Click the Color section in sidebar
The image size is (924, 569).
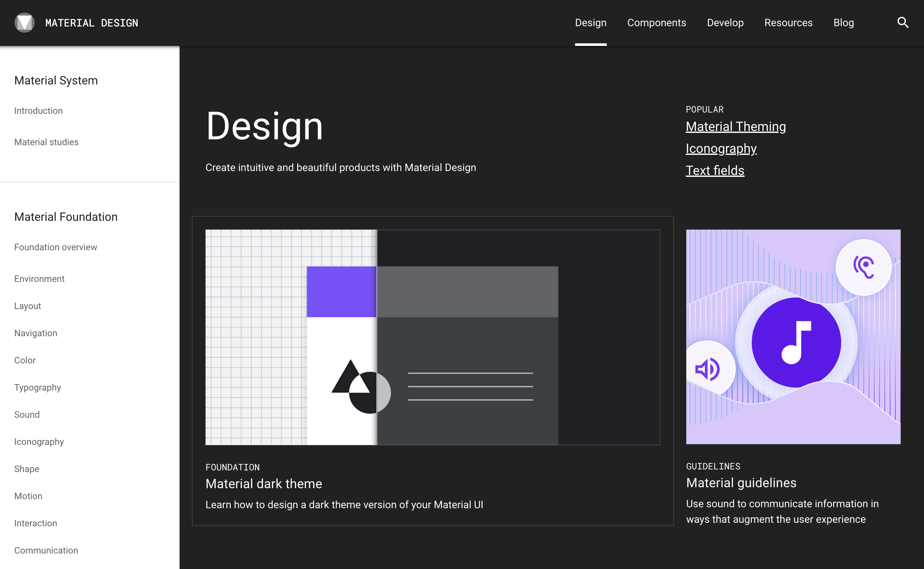pyautogui.click(x=25, y=360)
